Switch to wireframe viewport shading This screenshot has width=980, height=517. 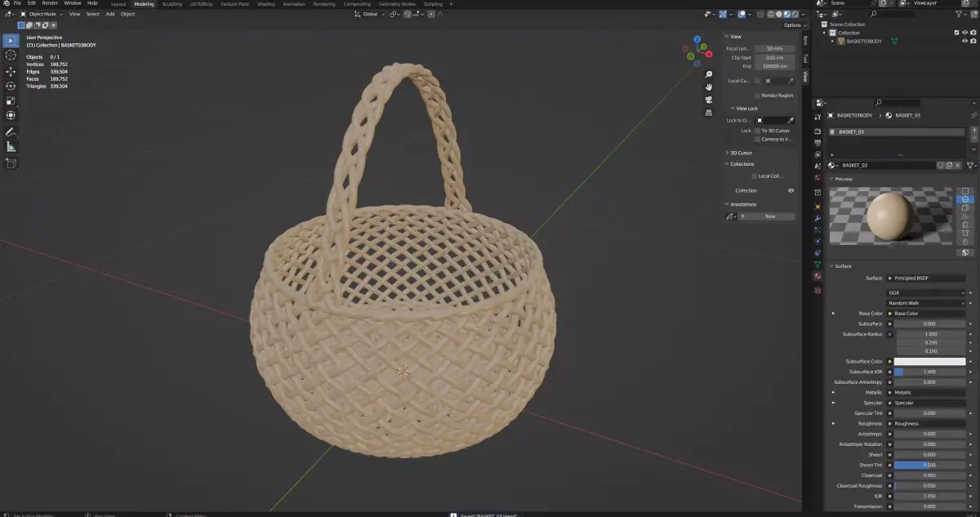[772, 14]
